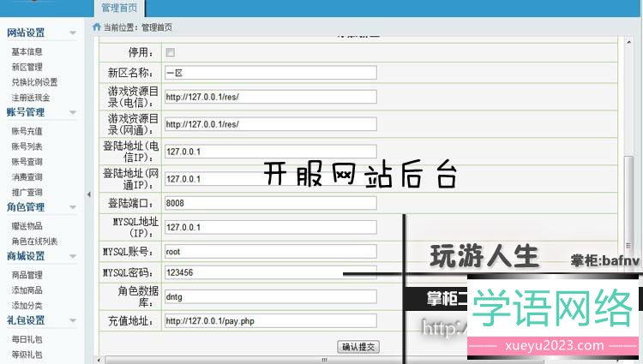Screen dimensions: 643x364
Task: Click the home icon in the breadcrumb
Action: 96,27
